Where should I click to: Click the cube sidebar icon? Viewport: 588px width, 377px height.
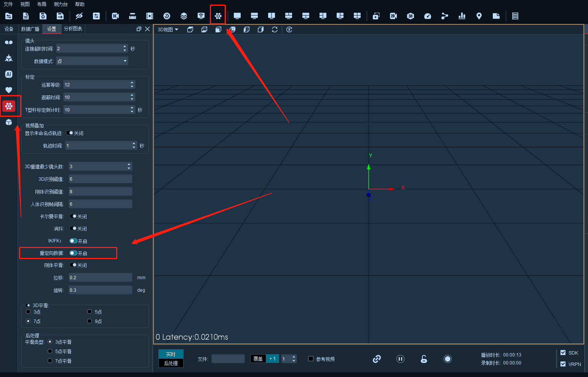point(9,122)
